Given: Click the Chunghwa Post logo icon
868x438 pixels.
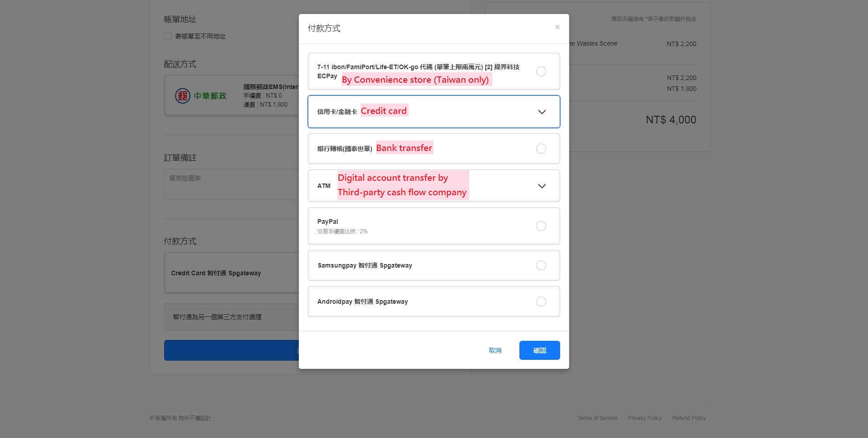Looking at the screenshot, I should [x=183, y=96].
